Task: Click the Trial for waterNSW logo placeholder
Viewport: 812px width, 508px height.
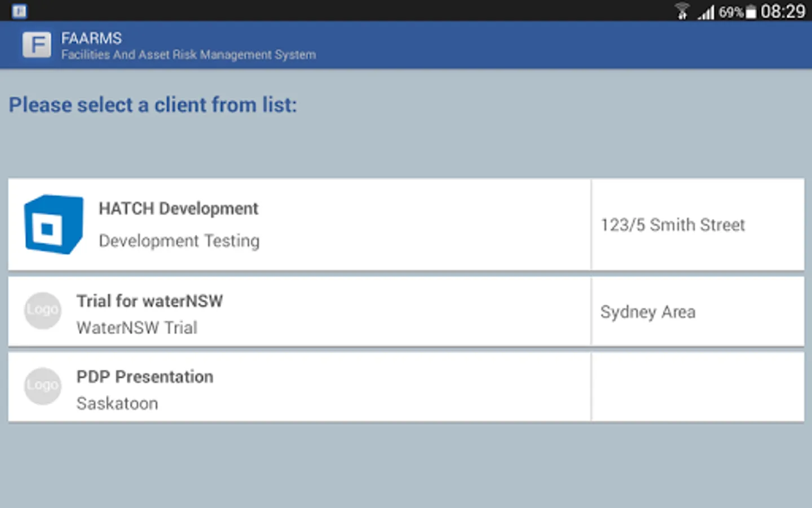Action: [43, 310]
